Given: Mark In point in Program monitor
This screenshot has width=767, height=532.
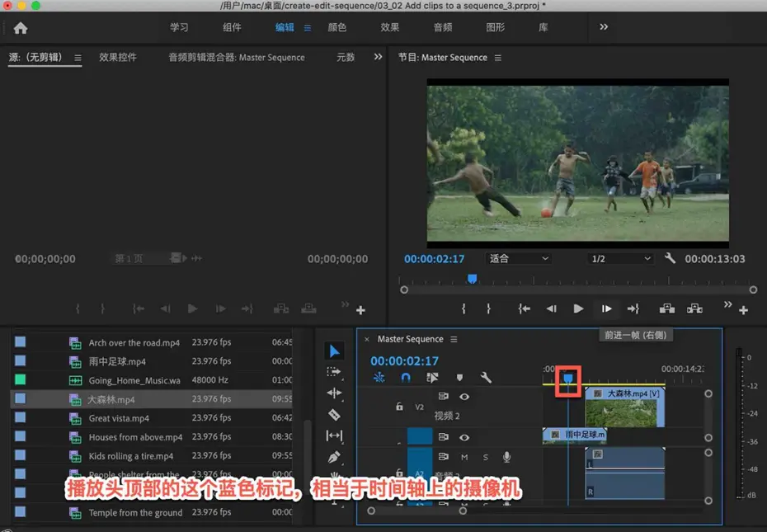Looking at the screenshot, I should (x=463, y=308).
